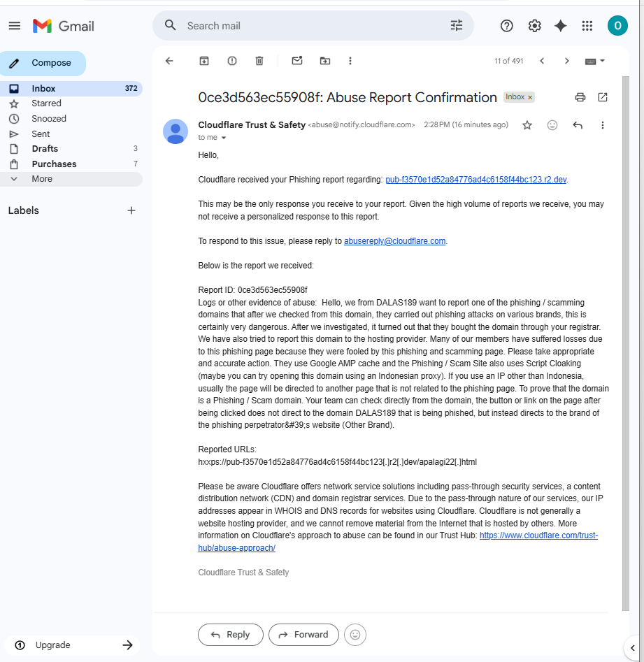This screenshot has height=662, width=644.
Task: Click the Labels heading
Action: click(x=24, y=210)
